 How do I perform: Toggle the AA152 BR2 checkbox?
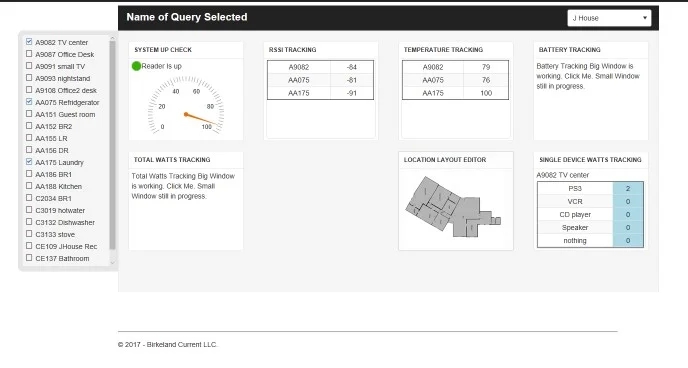pyautogui.click(x=29, y=125)
